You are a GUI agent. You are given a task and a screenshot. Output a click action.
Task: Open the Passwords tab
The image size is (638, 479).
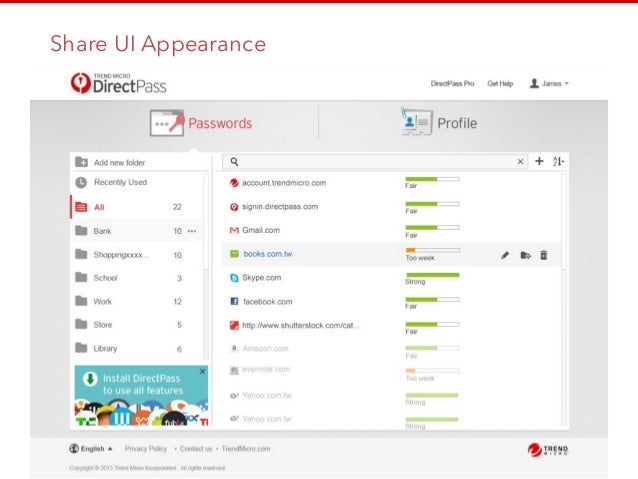tap(201, 123)
